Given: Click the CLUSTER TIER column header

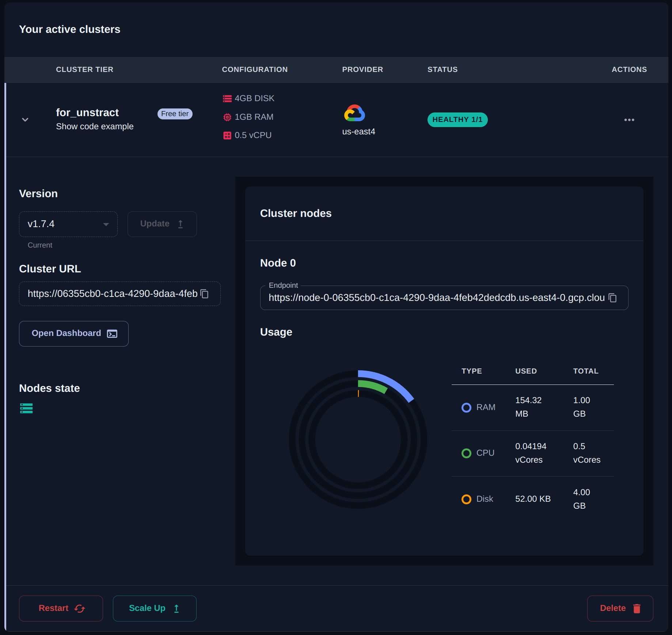Looking at the screenshot, I should pos(84,69).
